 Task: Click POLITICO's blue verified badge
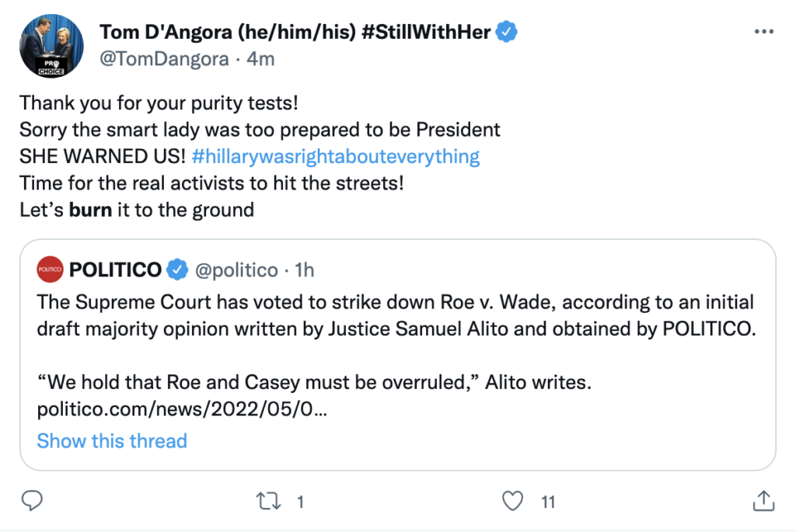click(x=178, y=270)
